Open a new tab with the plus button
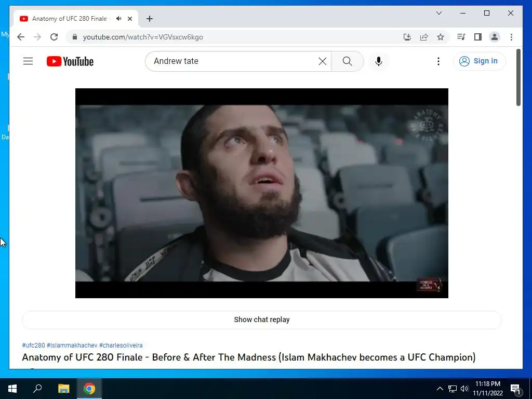This screenshot has height=399, width=532. click(x=149, y=19)
